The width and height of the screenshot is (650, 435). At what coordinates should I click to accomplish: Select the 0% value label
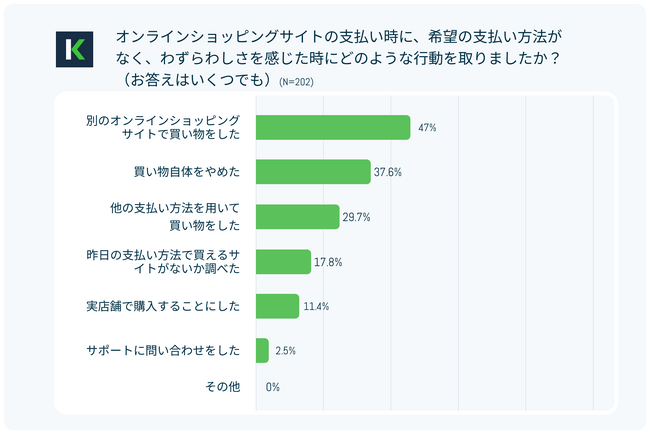click(x=272, y=387)
